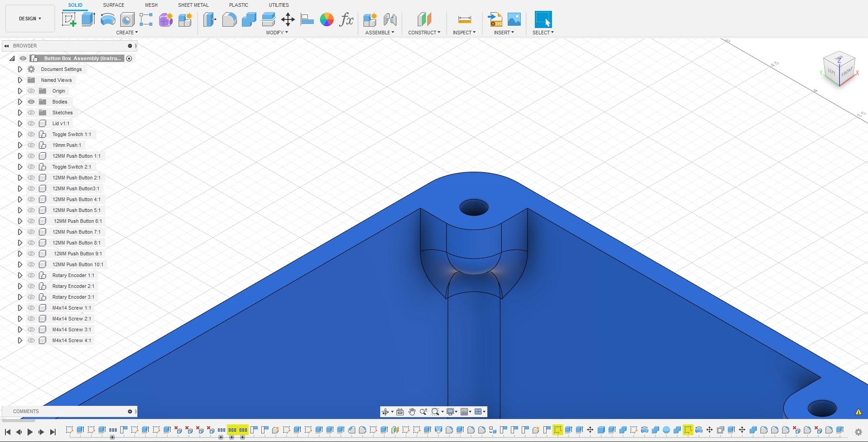
Task: Show the Lid v1:1 component
Action: coord(31,123)
